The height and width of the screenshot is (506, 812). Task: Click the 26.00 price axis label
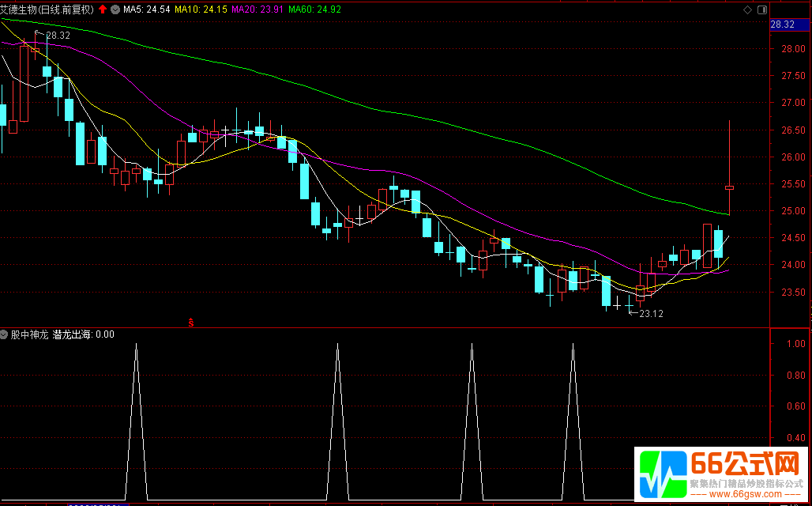(x=794, y=157)
